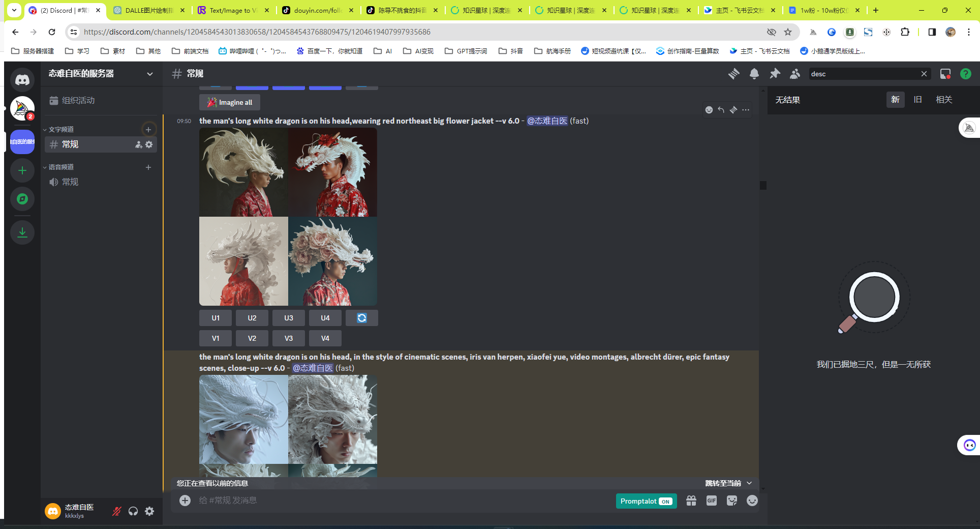Collapse the 语音频道 category
This screenshot has height=529, width=980.
click(x=61, y=167)
